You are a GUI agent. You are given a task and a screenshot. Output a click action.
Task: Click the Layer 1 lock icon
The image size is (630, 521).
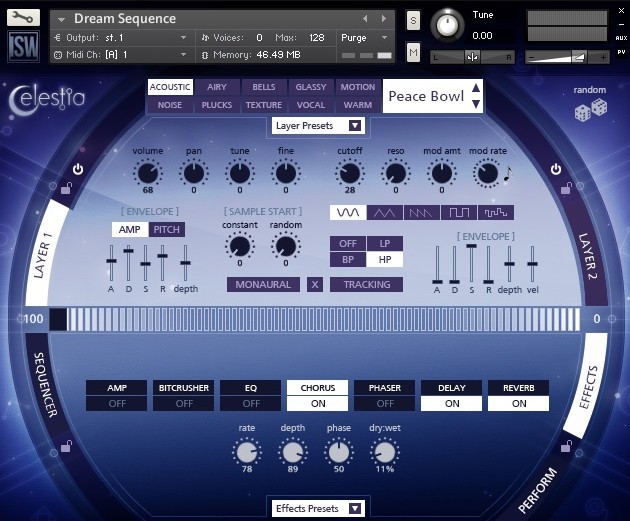click(x=66, y=188)
